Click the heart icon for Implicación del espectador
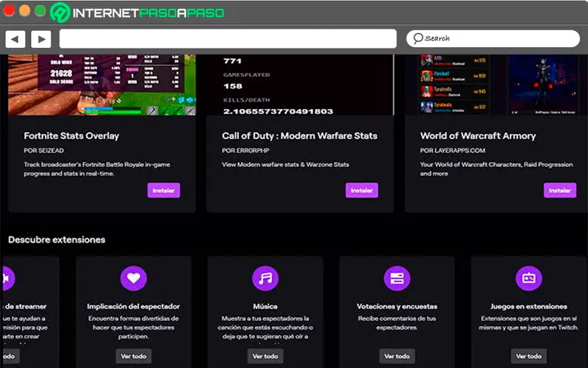The width and height of the screenshot is (588, 368). point(134,278)
